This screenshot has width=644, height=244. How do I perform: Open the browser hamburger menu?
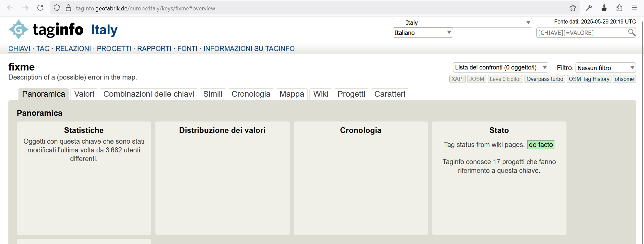coord(634,8)
